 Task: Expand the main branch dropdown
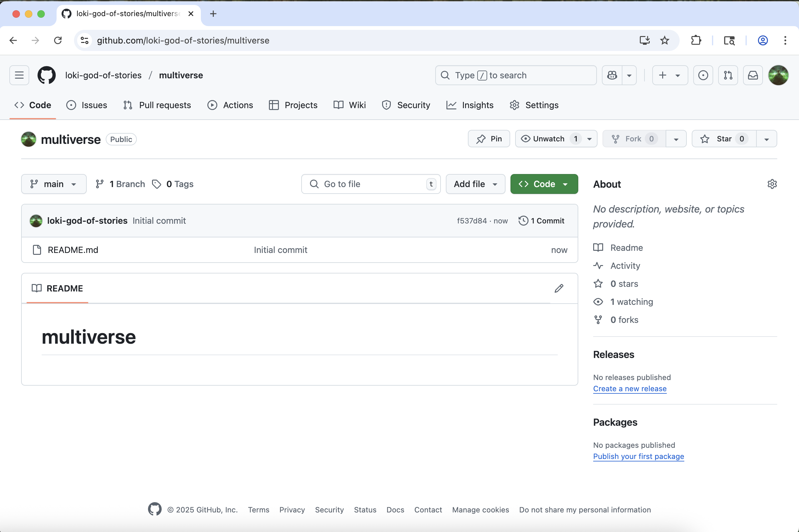click(x=53, y=184)
